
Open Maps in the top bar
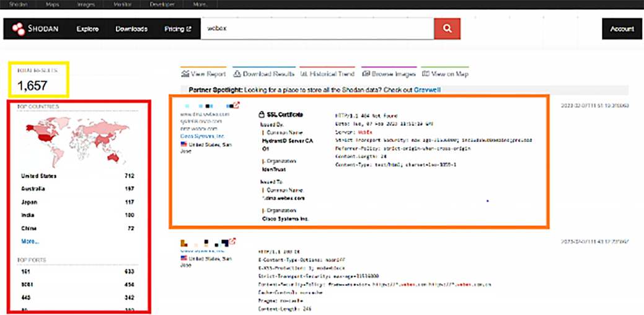coord(53,4)
